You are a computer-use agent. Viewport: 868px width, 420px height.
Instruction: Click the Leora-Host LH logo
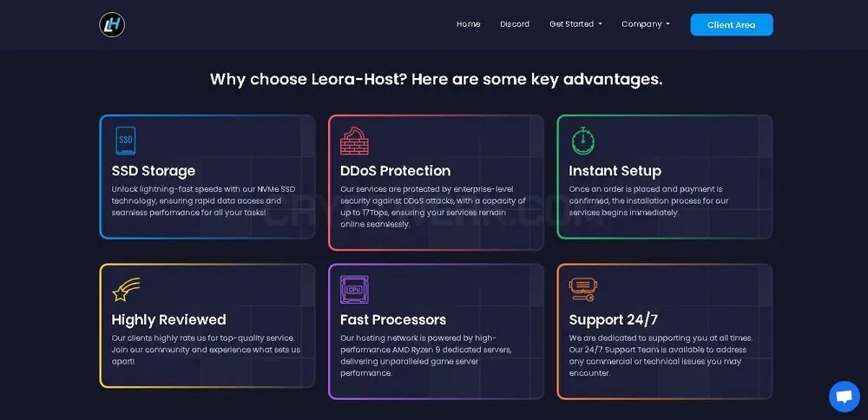112,25
